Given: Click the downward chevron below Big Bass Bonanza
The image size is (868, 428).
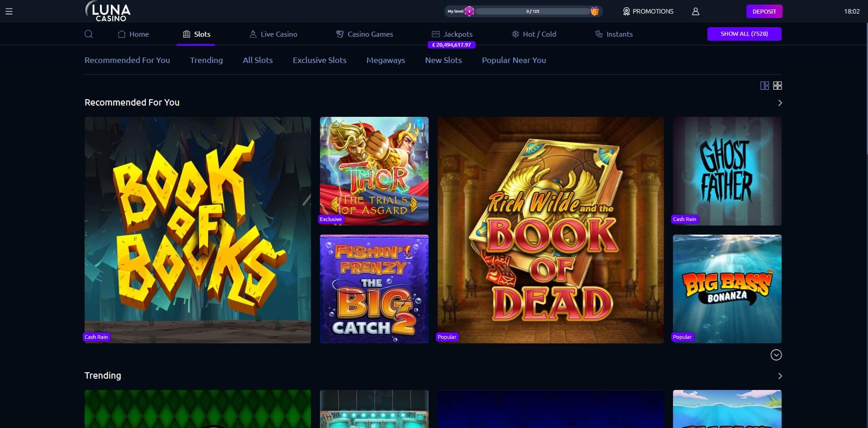Looking at the screenshot, I should click(777, 355).
